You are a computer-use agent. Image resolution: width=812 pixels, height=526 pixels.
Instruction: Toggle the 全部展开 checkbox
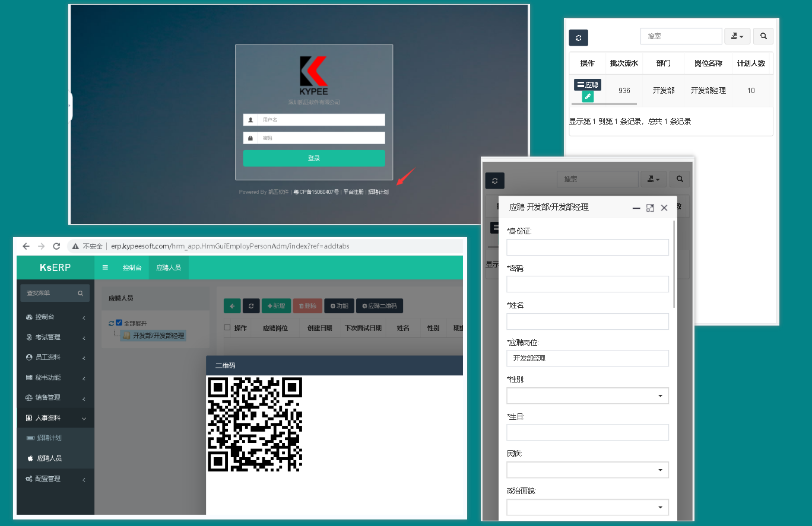[119, 323]
